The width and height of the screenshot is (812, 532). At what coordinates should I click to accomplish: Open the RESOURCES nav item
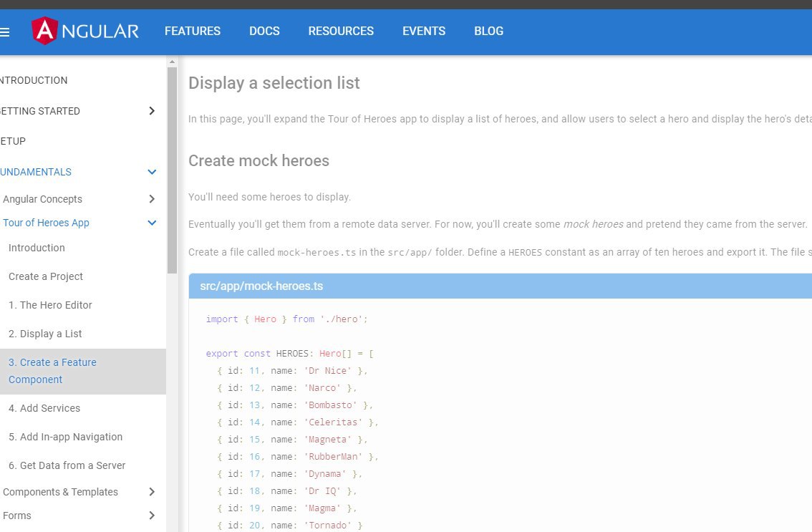tap(341, 31)
